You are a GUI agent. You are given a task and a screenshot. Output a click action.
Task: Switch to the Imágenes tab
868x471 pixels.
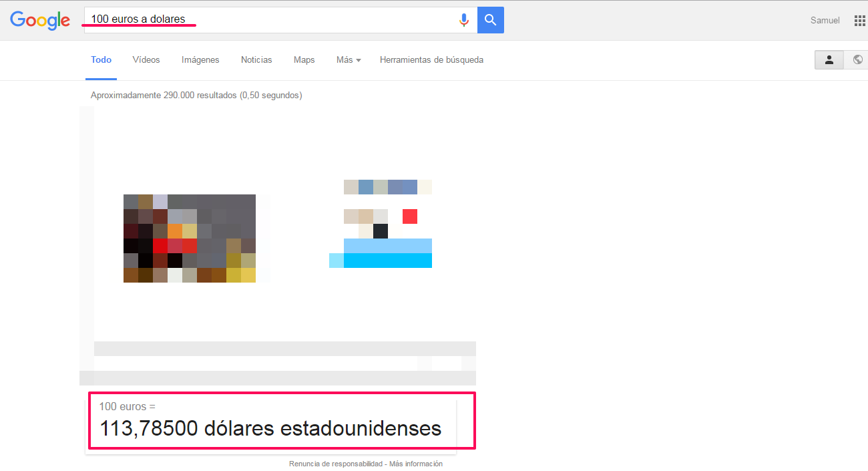click(x=200, y=60)
